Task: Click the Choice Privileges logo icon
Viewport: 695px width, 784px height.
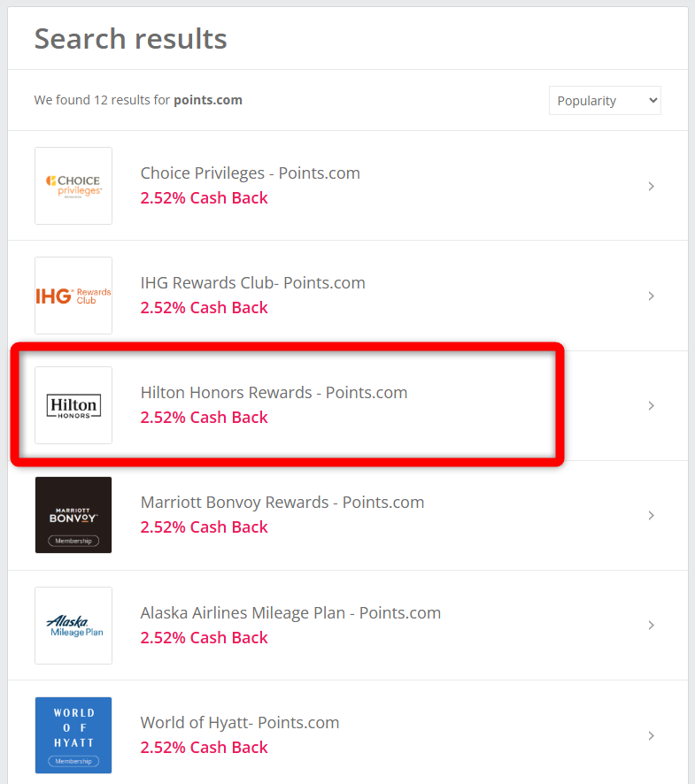Action: (73, 186)
